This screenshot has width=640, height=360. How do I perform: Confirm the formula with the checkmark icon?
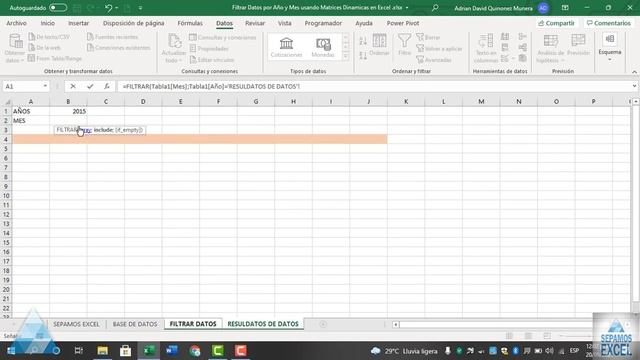[90, 86]
